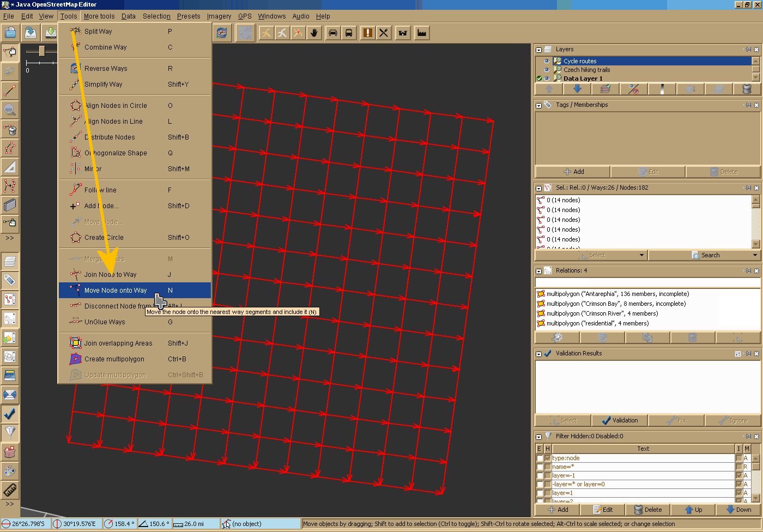The width and height of the screenshot is (763, 532).
Task: Click the Add button in Tags panel
Action: click(573, 172)
